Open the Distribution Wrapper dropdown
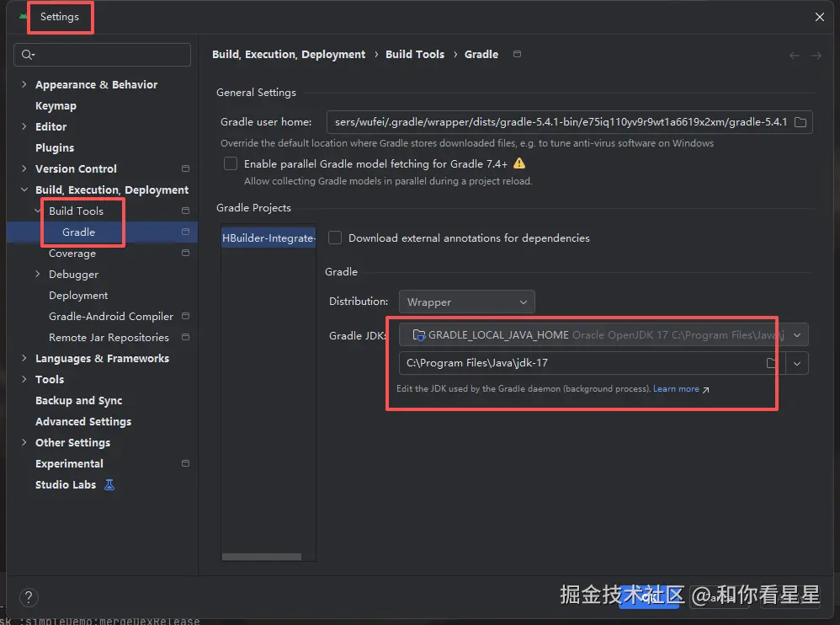840x625 pixels. pyautogui.click(x=466, y=302)
